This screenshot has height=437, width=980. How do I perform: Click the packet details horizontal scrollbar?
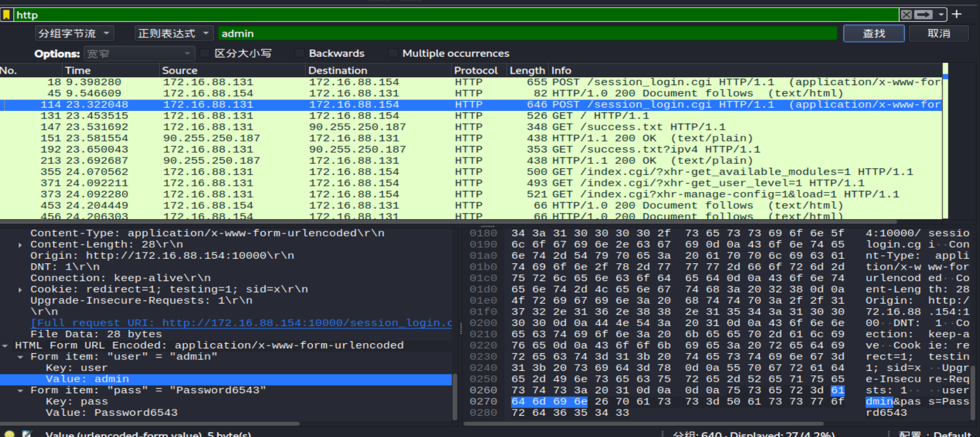tap(151, 424)
